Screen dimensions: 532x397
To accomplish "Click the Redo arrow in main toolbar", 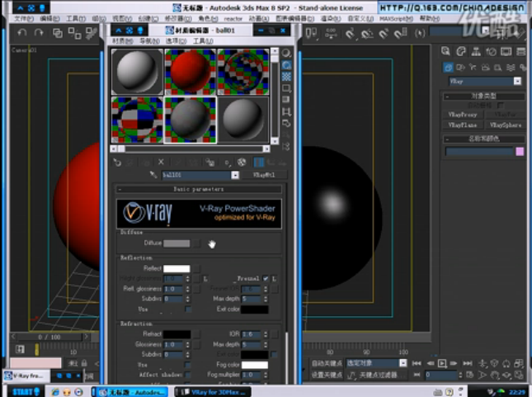I will tap(39, 33).
